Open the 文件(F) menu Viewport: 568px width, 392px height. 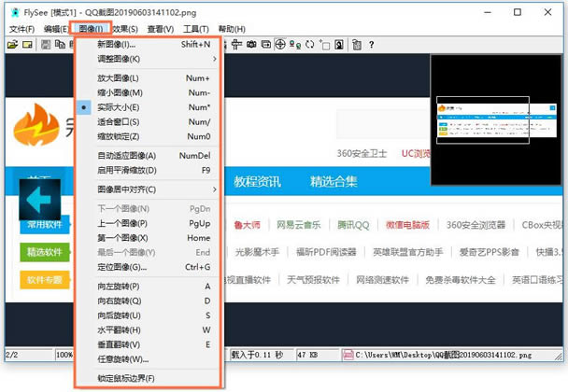pyautogui.click(x=21, y=29)
